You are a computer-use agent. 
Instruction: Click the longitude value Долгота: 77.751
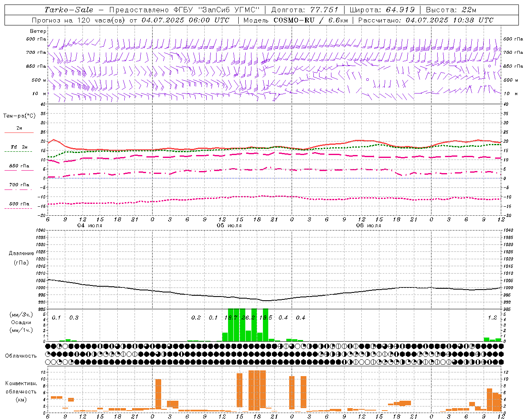pyautogui.click(x=305, y=10)
